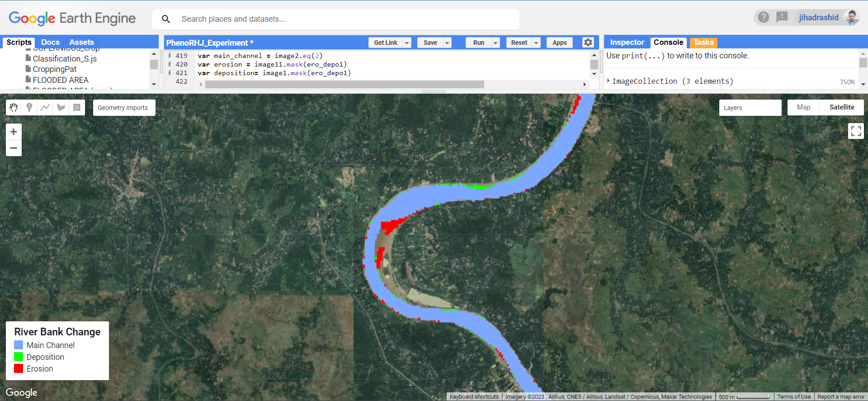868x401 pixels.
Task: Open the feedback icon
Action: point(782,18)
